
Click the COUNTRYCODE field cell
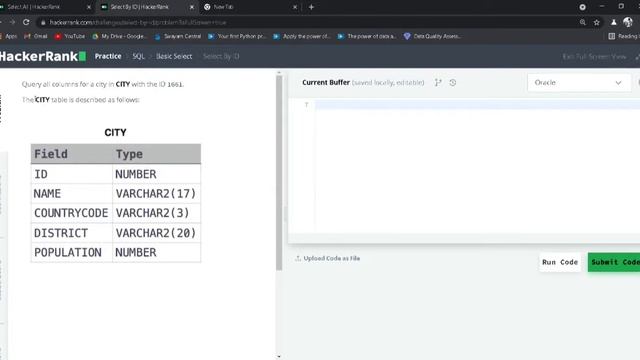click(x=71, y=213)
